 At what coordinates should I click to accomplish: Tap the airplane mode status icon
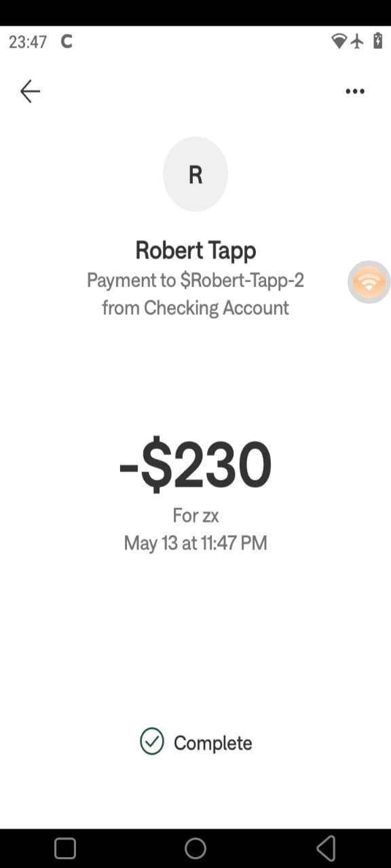tap(358, 41)
